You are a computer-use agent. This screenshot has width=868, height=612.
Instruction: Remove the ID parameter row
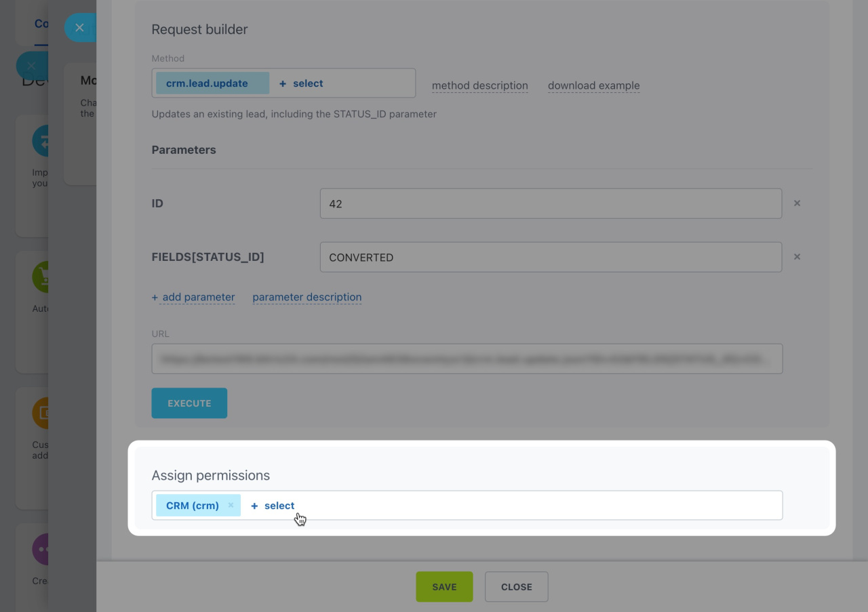(797, 203)
